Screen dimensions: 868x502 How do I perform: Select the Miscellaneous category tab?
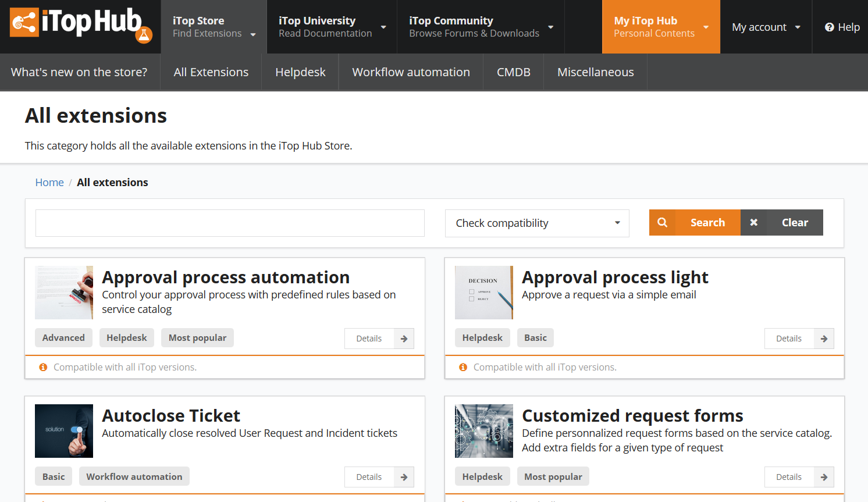[x=595, y=72]
